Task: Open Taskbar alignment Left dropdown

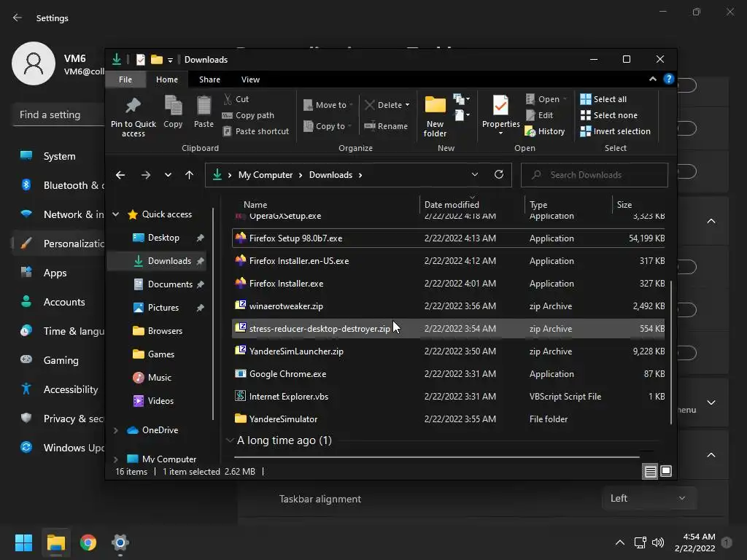Action: pos(649,498)
